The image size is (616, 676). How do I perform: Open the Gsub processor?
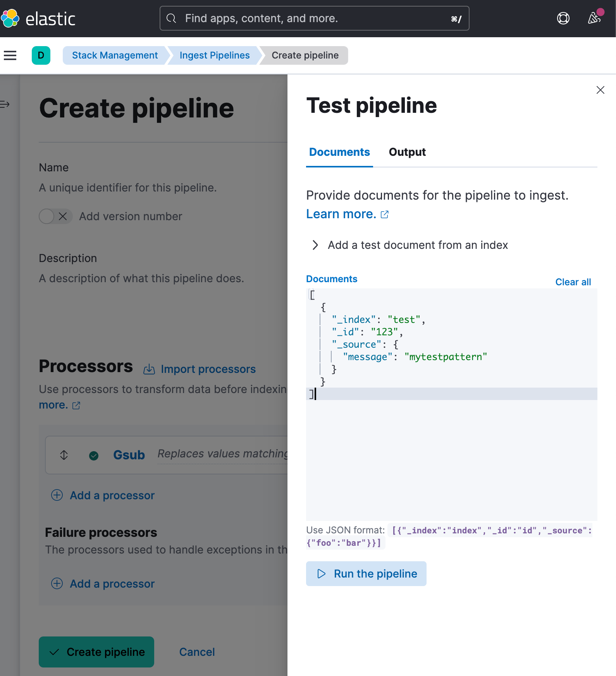pos(129,455)
